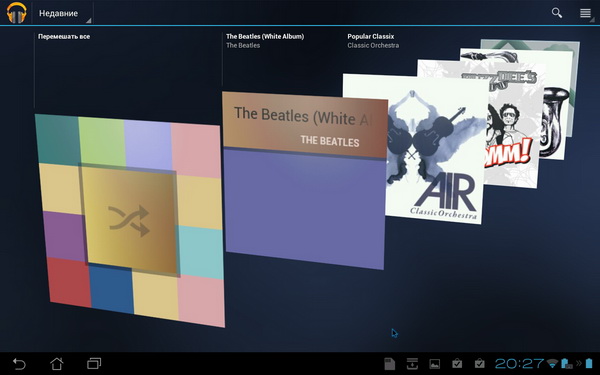Select the Beatles White Album purple cover
This screenshot has width=600, height=375.
[x=305, y=181]
